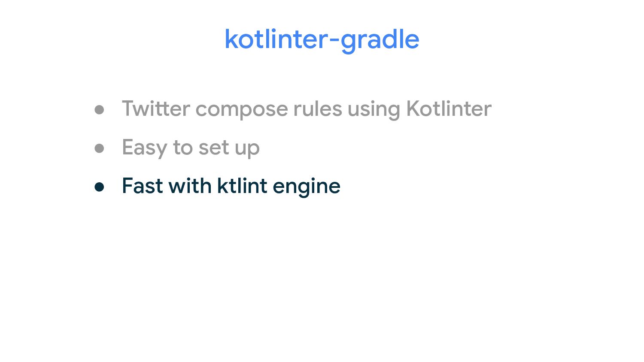Click the kotlinter-gradle slide title
644x362 pixels.
click(322, 40)
